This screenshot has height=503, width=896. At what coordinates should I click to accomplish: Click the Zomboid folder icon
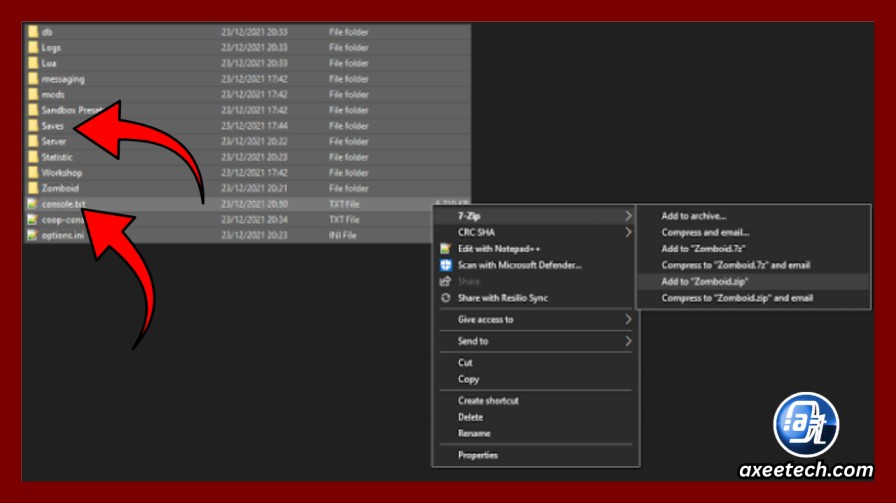click(33, 188)
